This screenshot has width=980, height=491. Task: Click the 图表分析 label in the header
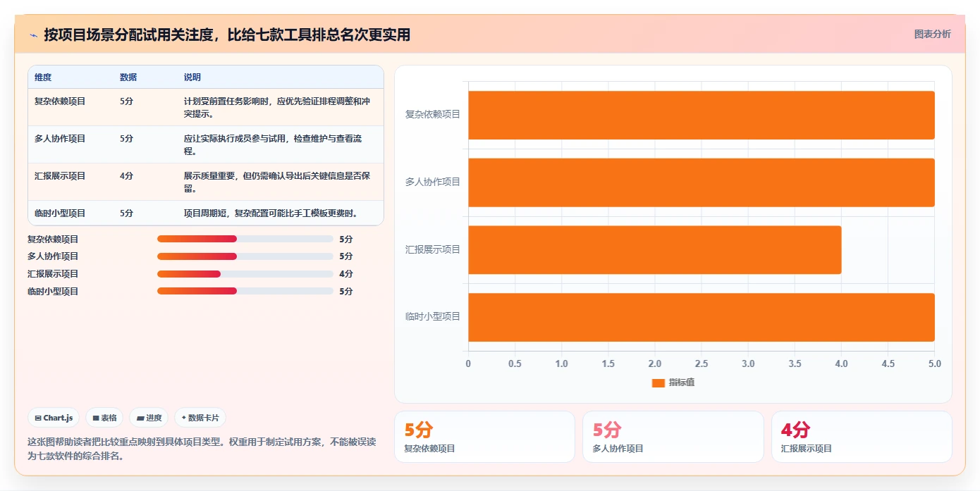point(932,34)
